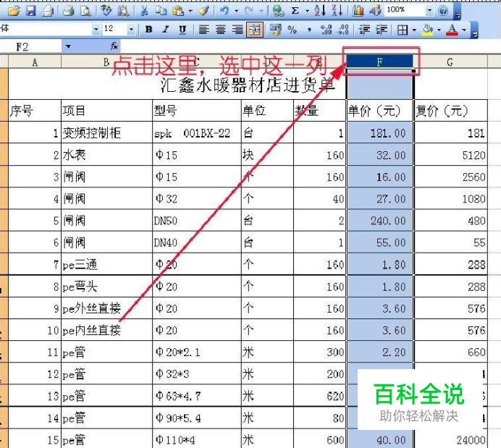Image resolution: width=501 pixels, height=448 pixels.
Task: Apply Currency style icon
Action: tap(275, 30)
